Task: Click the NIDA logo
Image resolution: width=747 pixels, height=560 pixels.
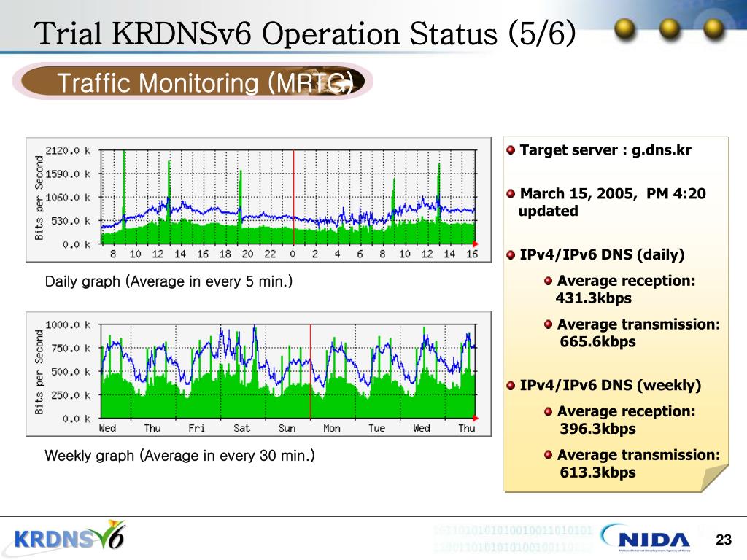Action: pos(646,537)
